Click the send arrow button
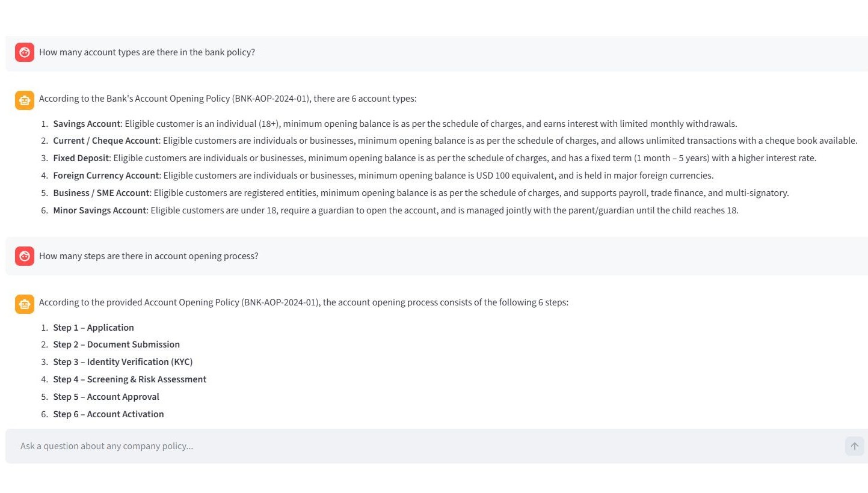This screenshot has width=868, height=493. click(x=854, y=446)
